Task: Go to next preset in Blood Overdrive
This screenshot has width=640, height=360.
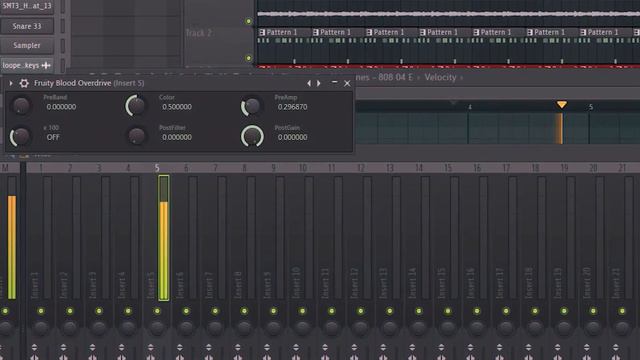Action: pos(319,83)
